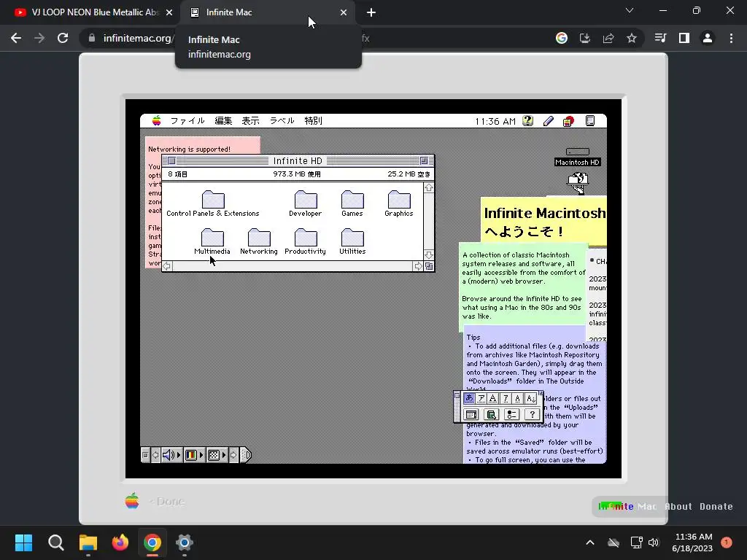Viewport: 747px width, 560px height.
Task: Open the Games folder
Action: [x=352, y=203]
